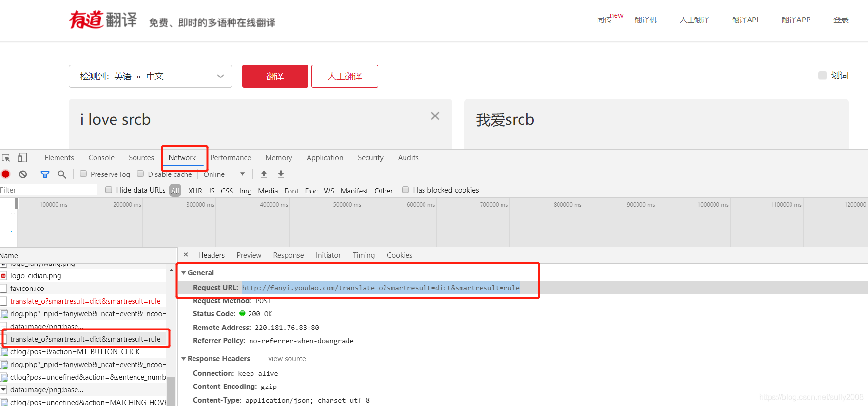Open the Security tab
Screen dimensions: 868x406
370,158
